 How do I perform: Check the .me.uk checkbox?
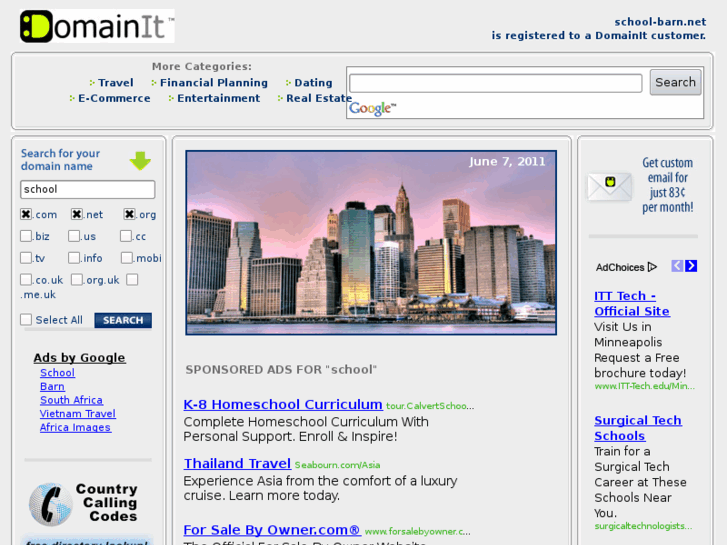coord(132,279)
